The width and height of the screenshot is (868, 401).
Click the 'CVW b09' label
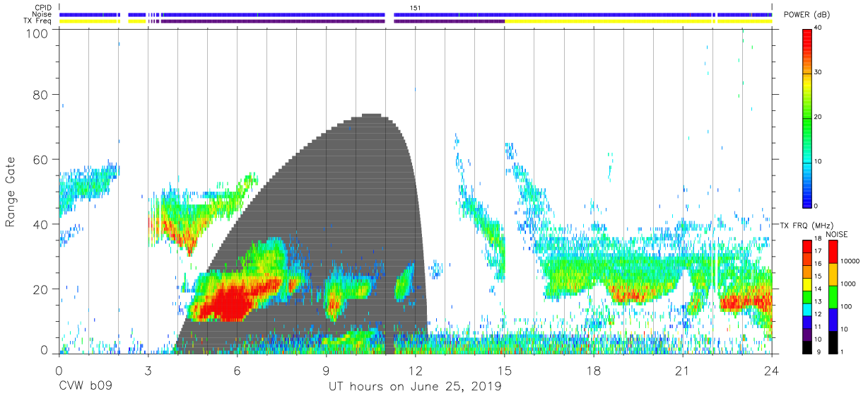click(x=85, y=388)
